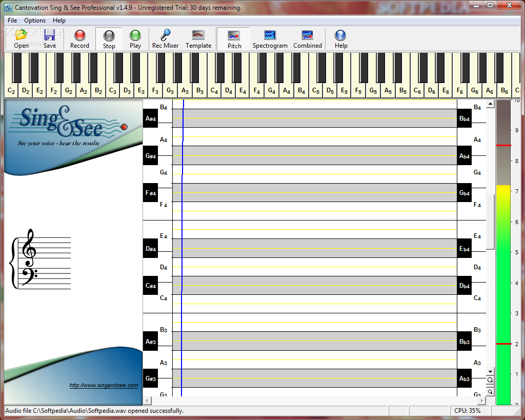This screenshot has height=420, width=525.
Task: Click the CPU: 35% status entry
Action: click(468, 411)
